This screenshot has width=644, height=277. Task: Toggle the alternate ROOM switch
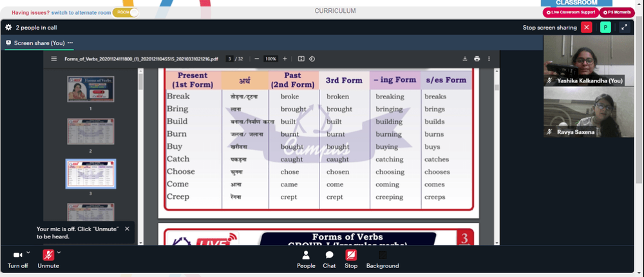126,12
